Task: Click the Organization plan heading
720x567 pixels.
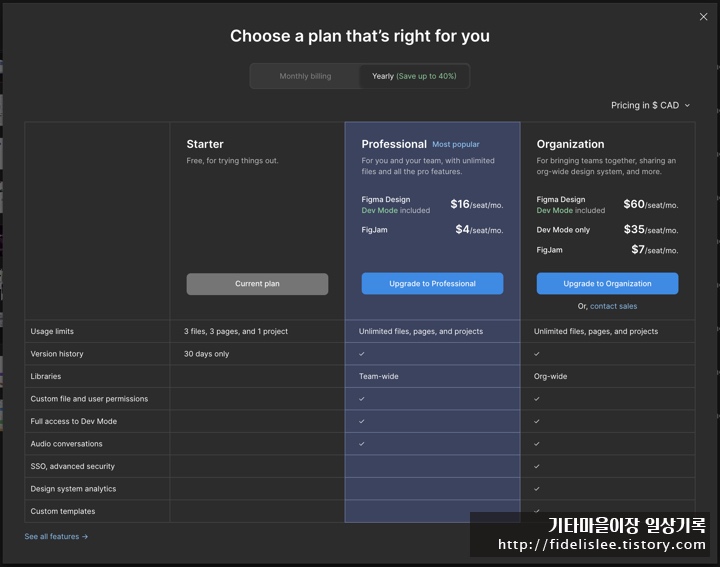Action: (x=570, y=144)
